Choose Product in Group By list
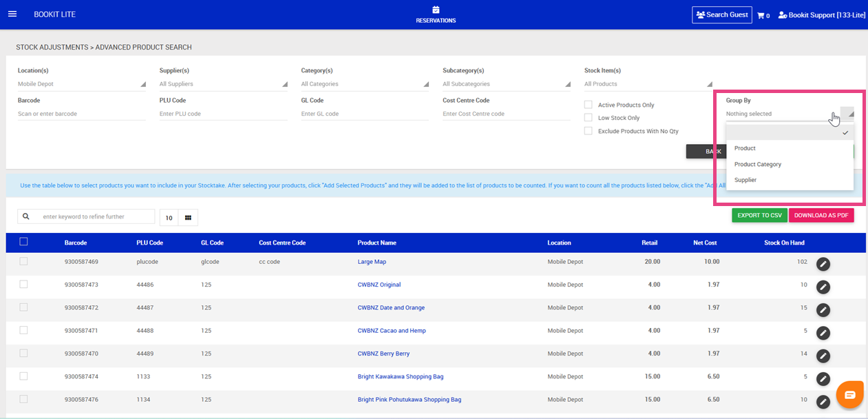Image resolution: width=868 pixels, height=419 pixels. point(790,148)
